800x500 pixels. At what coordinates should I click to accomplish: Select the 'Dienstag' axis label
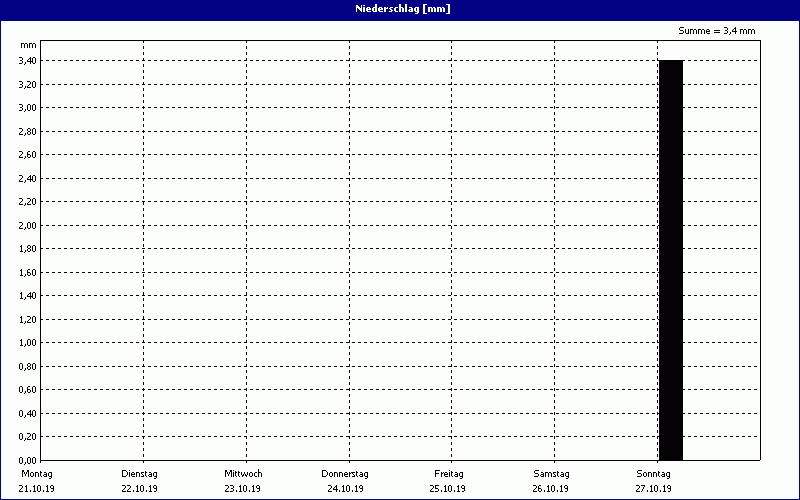[x=139, y=474]
